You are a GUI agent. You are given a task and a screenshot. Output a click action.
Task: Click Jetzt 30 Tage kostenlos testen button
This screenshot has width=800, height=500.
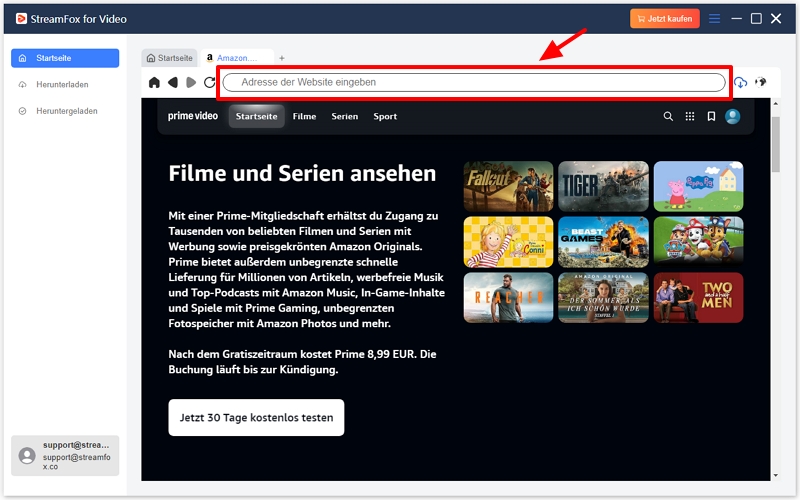pos(256,417)
